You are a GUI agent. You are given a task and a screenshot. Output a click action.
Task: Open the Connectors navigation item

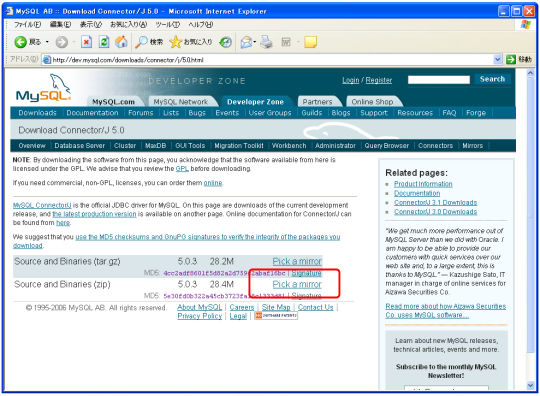point(435,146)
